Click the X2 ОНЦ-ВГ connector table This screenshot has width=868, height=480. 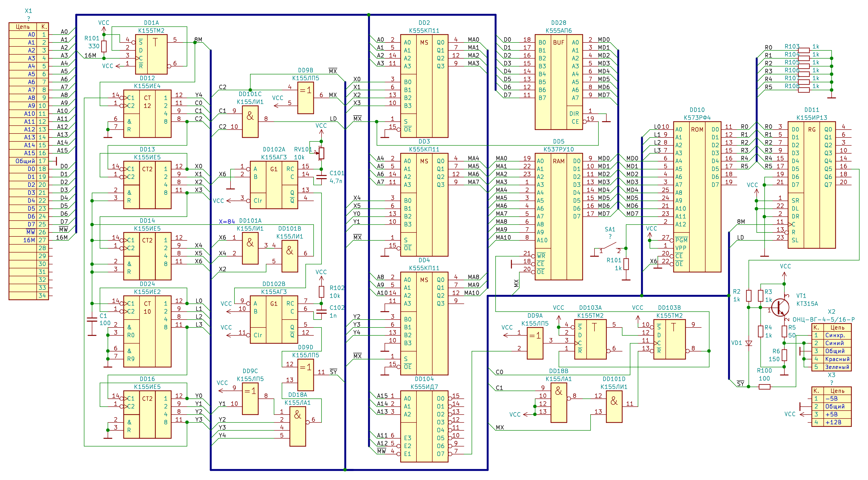pyautogui.click(x=832, y=347)
